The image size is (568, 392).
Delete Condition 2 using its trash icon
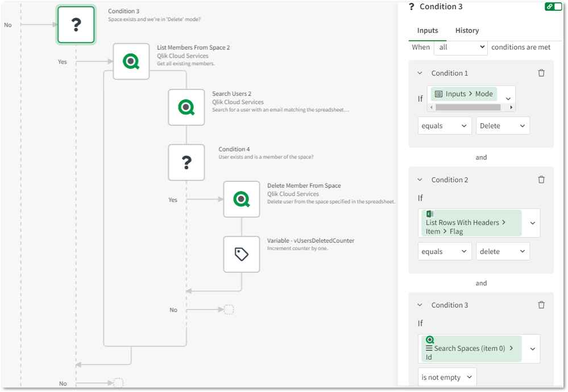click(541, 180)
